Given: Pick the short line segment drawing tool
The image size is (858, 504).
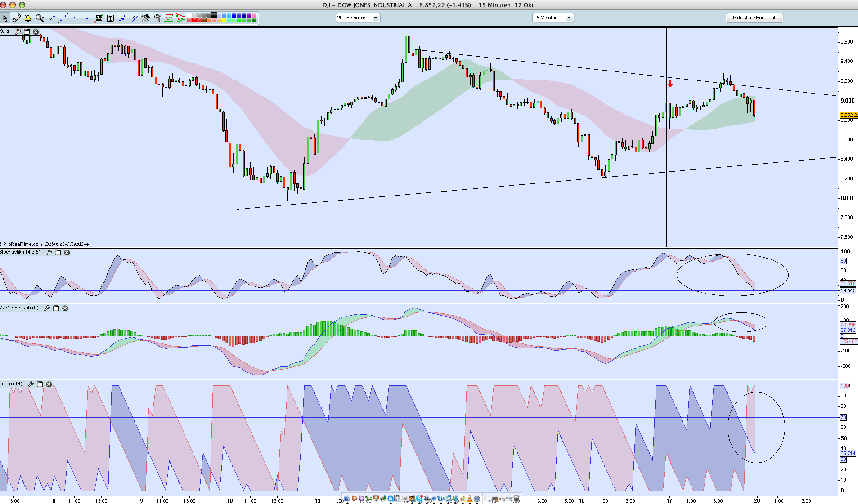Looking at the screenshot, I should click(x=52, y=18).
